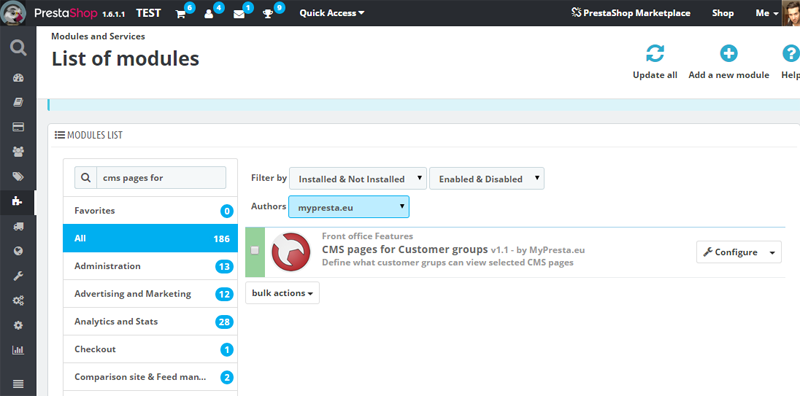The width and height of the screenshot is (800, 396).
Task: Select the Checkout category
Action: click(151, 349)
